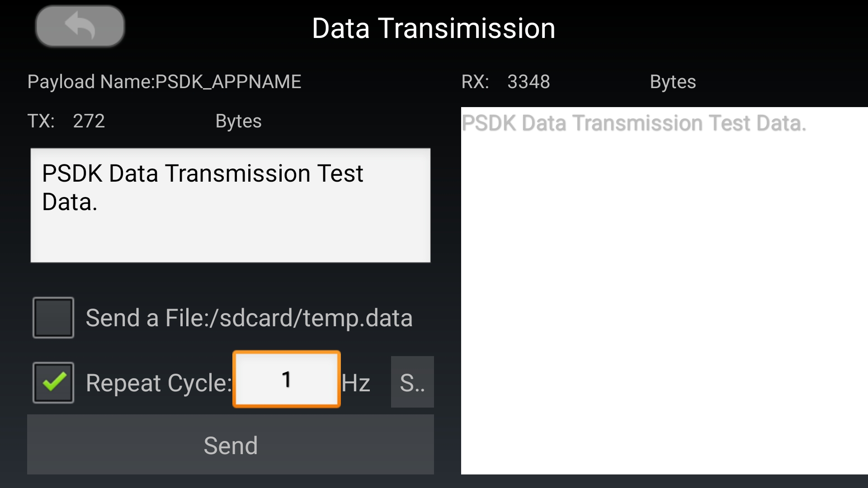Click the Send a File:/sdcard/temp.data text
This screenshot has height=488, width=868.
(x=249, y=317)
